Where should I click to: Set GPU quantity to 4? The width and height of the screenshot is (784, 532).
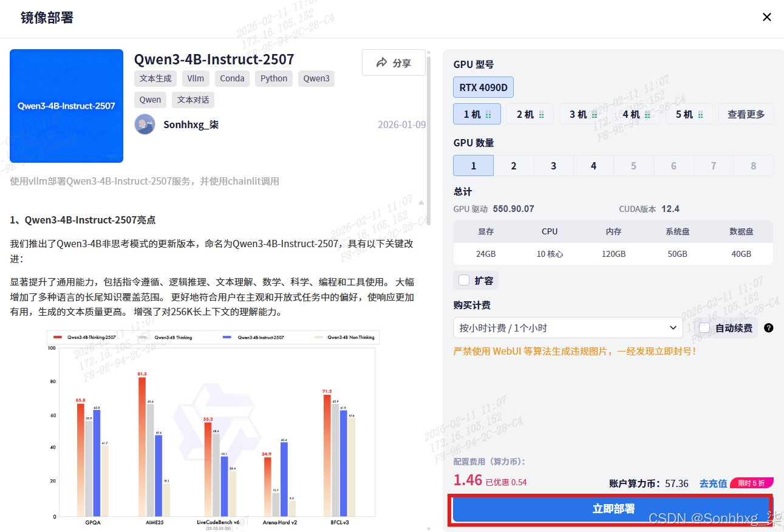point(593,165)
